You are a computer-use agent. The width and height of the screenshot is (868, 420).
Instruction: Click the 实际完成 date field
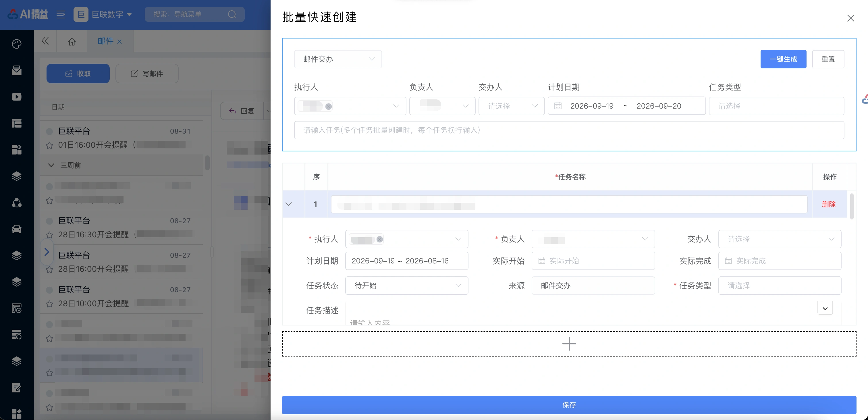[x=779, y=261]
